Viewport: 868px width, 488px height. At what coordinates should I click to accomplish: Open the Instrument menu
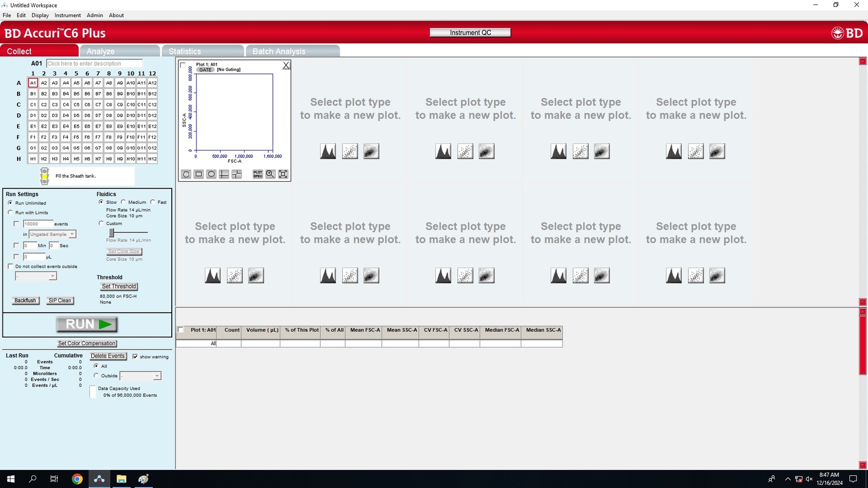coord(67,15)
